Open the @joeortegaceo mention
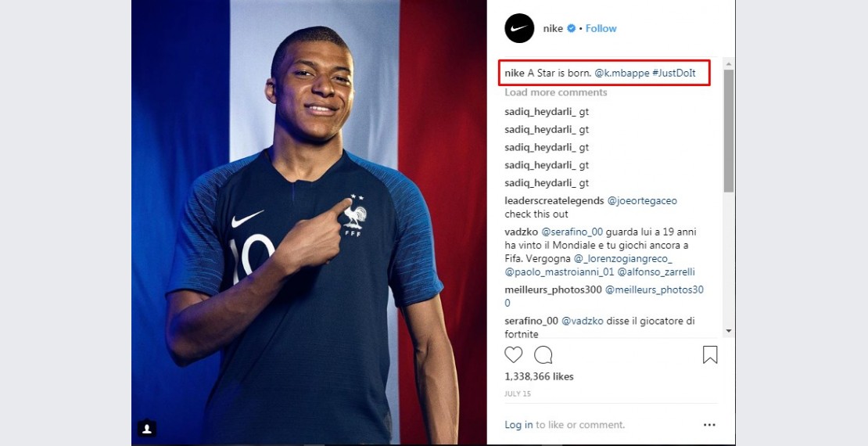Screen dimensions: 868x446 (x=644, y=201)
